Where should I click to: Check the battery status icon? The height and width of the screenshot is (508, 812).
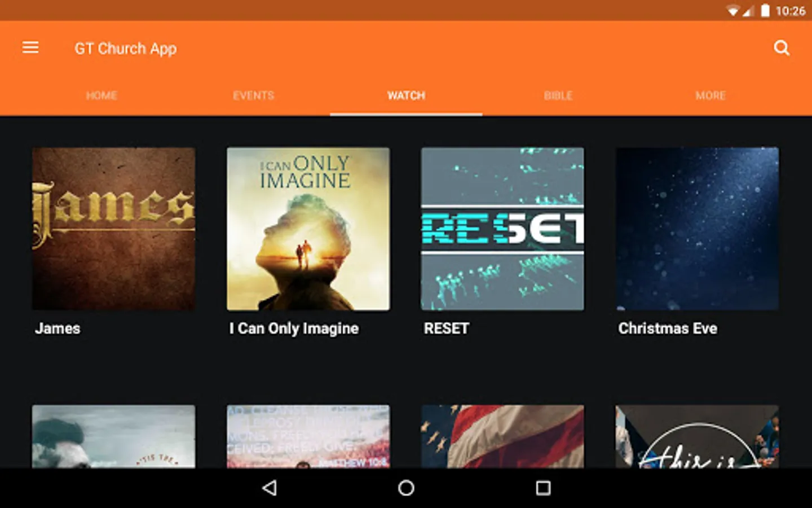[x=765, y=11]
